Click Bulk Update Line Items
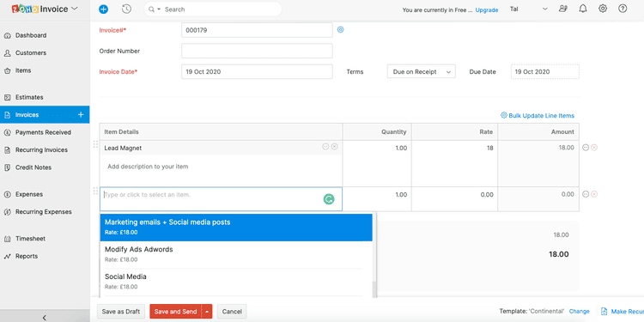Image resolution: width=644 pixels, height=322 pixels. [538, 115]
